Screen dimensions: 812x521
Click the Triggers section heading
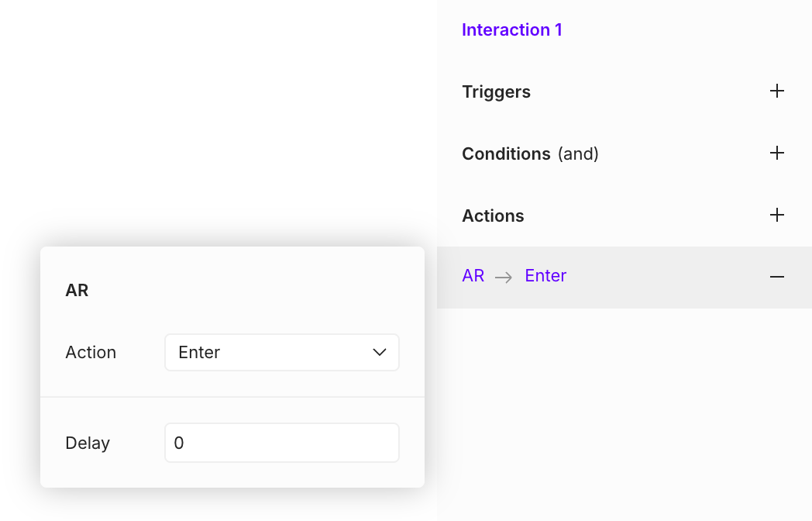click(x=496, y=91)
